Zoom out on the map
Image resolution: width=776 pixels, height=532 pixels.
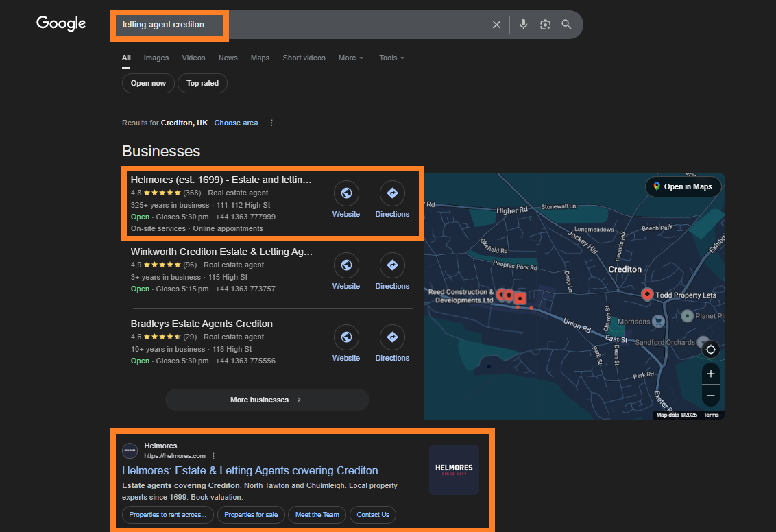click(711, 396)
